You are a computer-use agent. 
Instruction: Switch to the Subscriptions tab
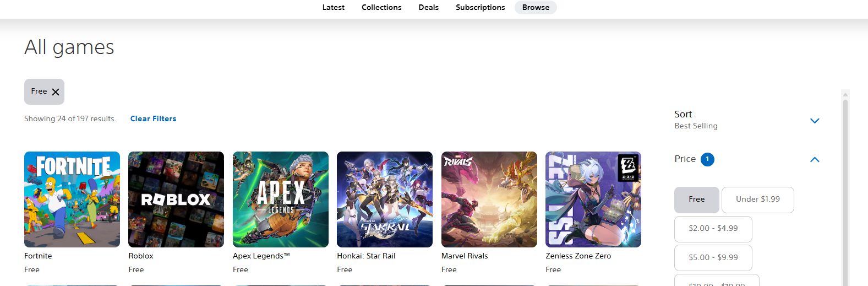pyautogui.click(x=480, y=7)
